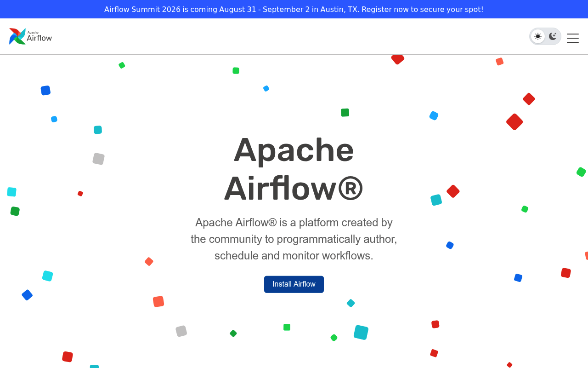Click the Apache Airflow® main heading
Viewport: 588px width, 368px height.
[x=294, y=169]
